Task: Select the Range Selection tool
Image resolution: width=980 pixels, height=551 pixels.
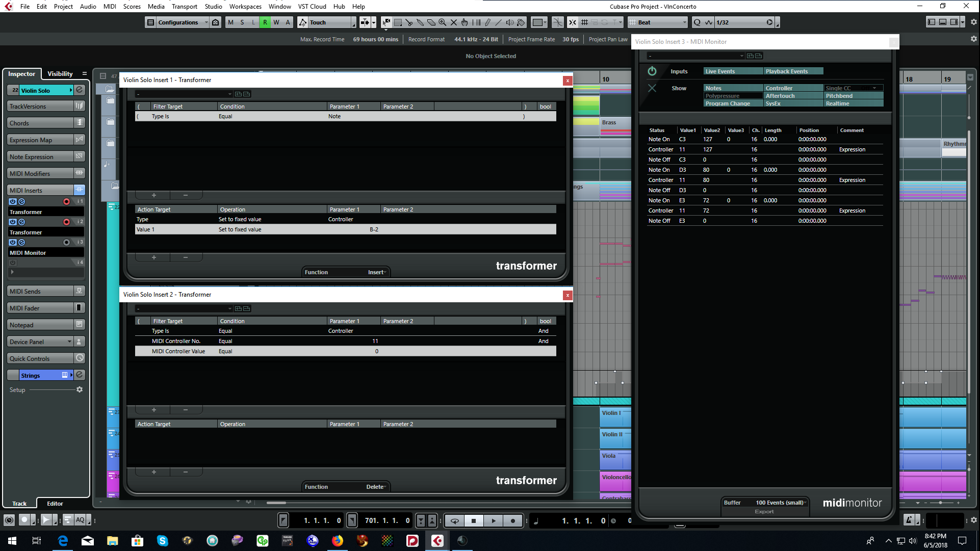Action: coord(398,22)
